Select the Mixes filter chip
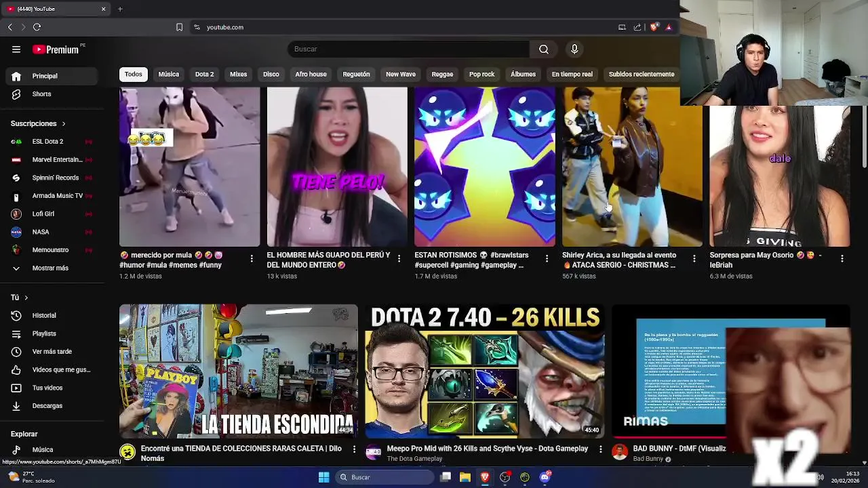868x488 pixels. click(x=238, y=74)
